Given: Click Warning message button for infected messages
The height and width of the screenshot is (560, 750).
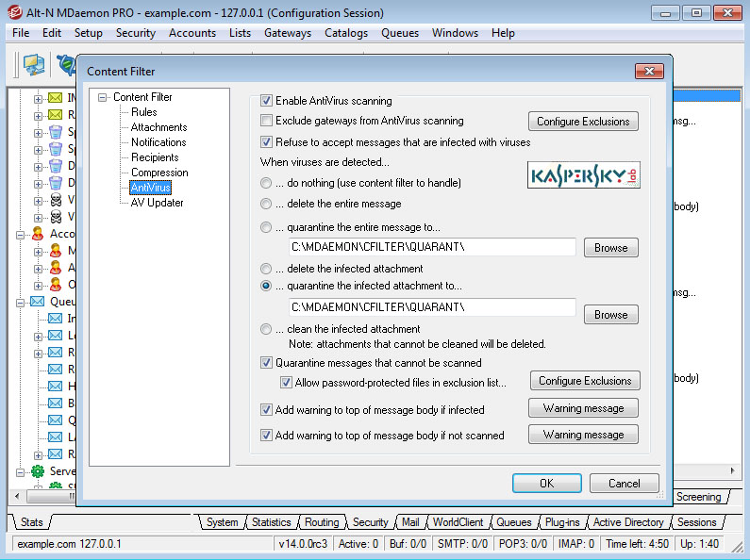Looking at the screenshot, I should tap(582, 408).
